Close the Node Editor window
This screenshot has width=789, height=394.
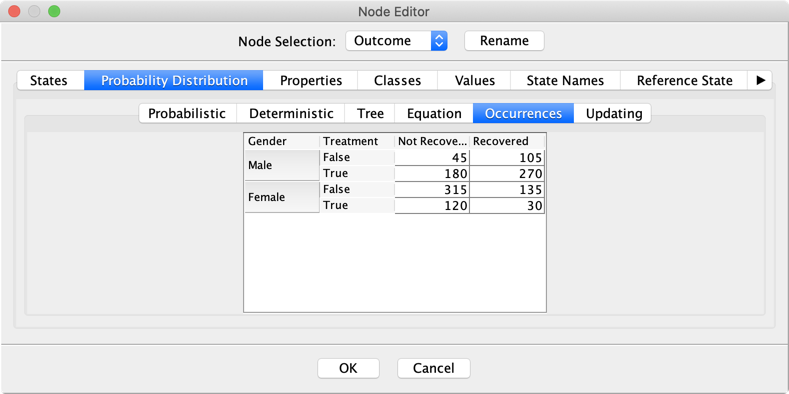tap(14, 11)
